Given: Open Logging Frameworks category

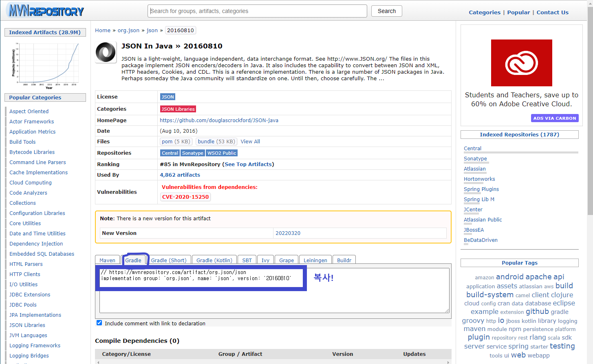Looking at the screenshot, I should (x=35, y=345).
